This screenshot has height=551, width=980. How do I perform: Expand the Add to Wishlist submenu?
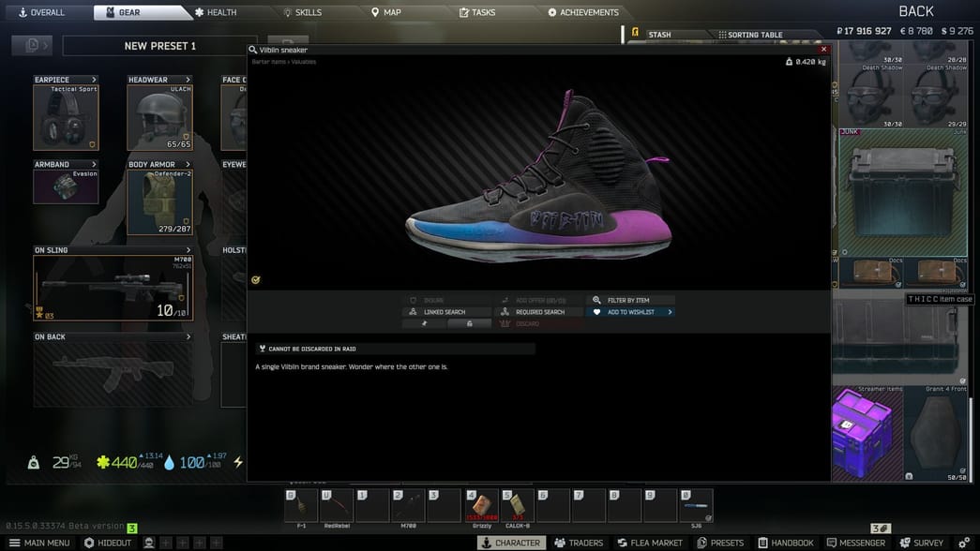(x=670, y=312)
